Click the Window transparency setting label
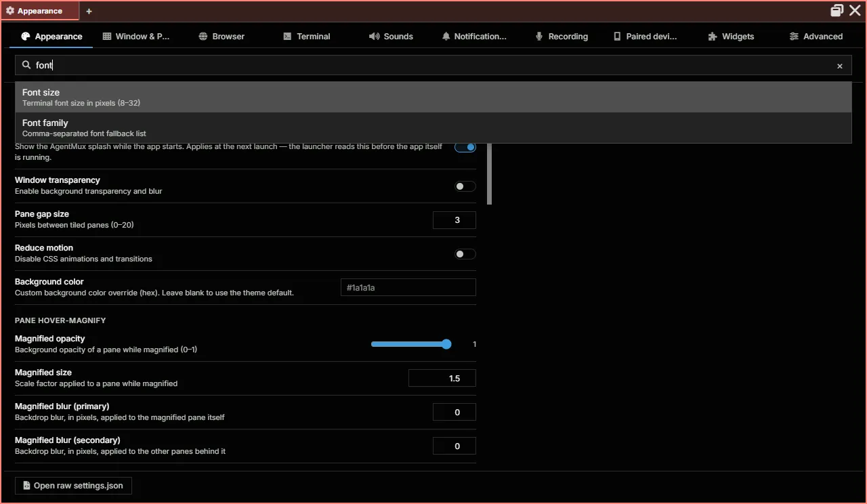The height and width of the screenshot is (504, 867). 58,180
